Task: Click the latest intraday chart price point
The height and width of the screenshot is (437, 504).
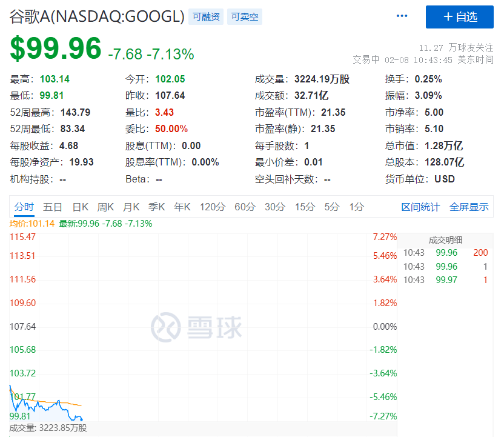Action: [81, 419]
